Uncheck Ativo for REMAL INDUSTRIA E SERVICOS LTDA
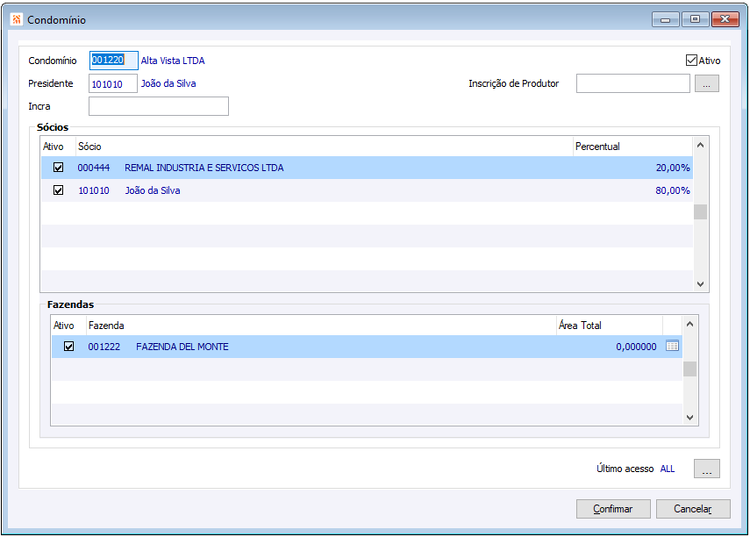This screenshot has width=750, height=537. pyautogui.click(x=58, y=167)
